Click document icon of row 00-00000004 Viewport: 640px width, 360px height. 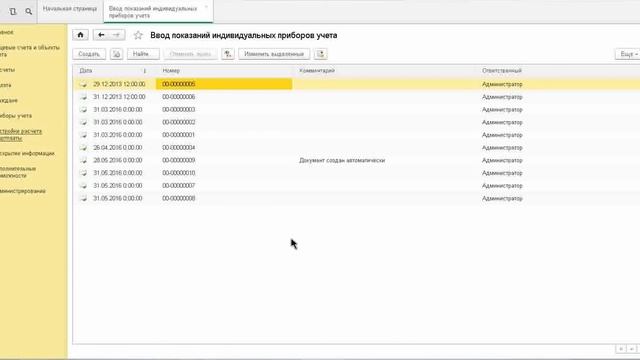[x=83, y=147]
